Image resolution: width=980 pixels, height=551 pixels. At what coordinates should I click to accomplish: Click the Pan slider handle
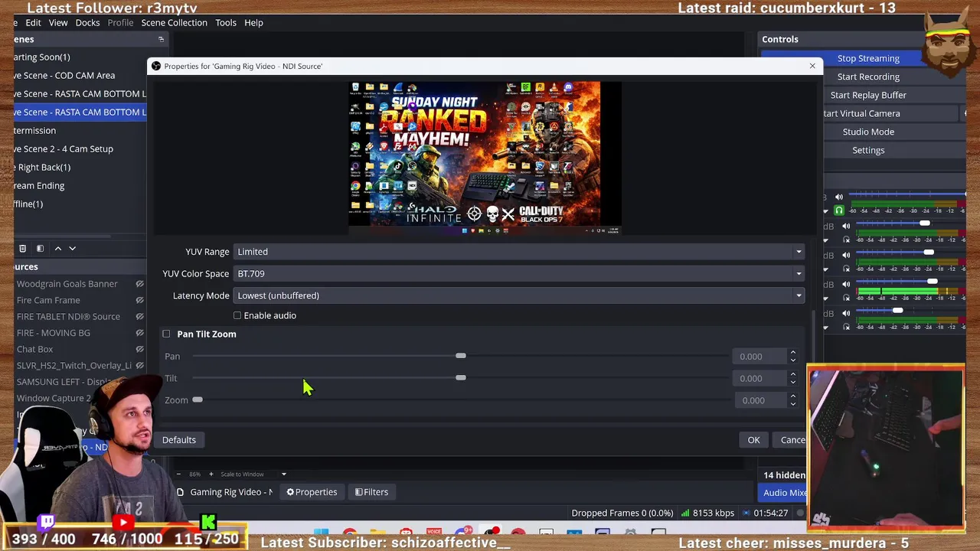coord(460,356)
